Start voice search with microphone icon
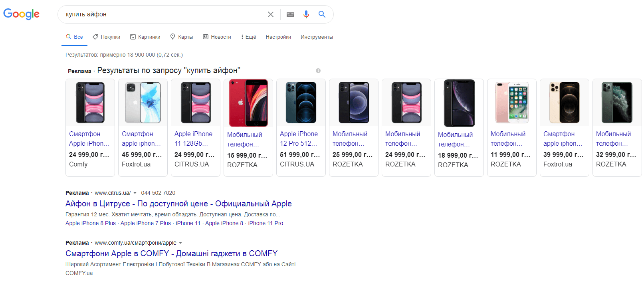 click(306, 14)
